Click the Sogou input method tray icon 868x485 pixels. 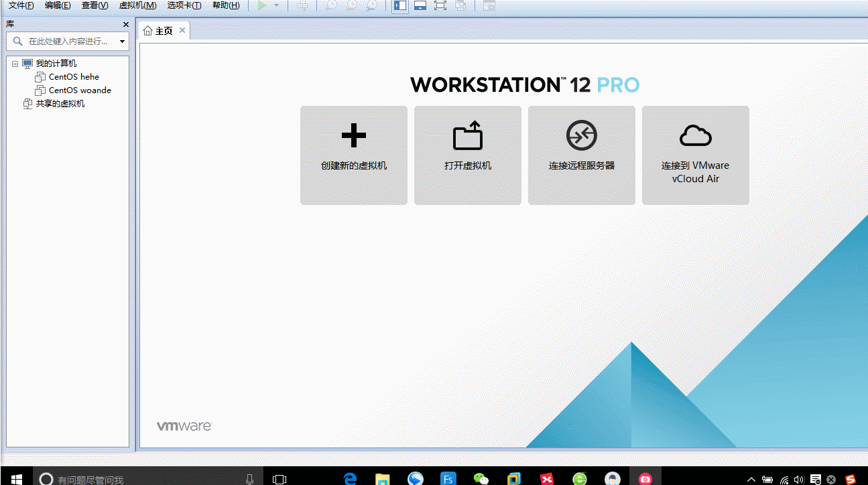(851, 479)
